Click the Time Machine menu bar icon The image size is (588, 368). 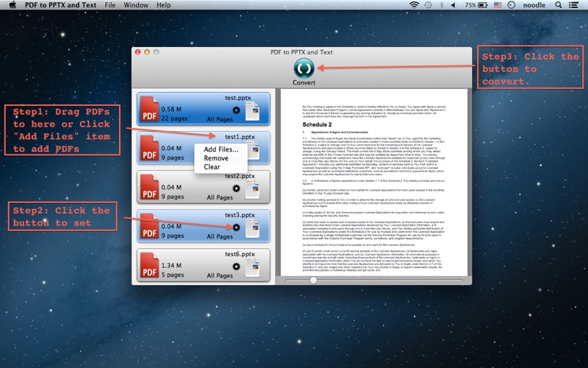pyautogui.click(x=428, y=5)
